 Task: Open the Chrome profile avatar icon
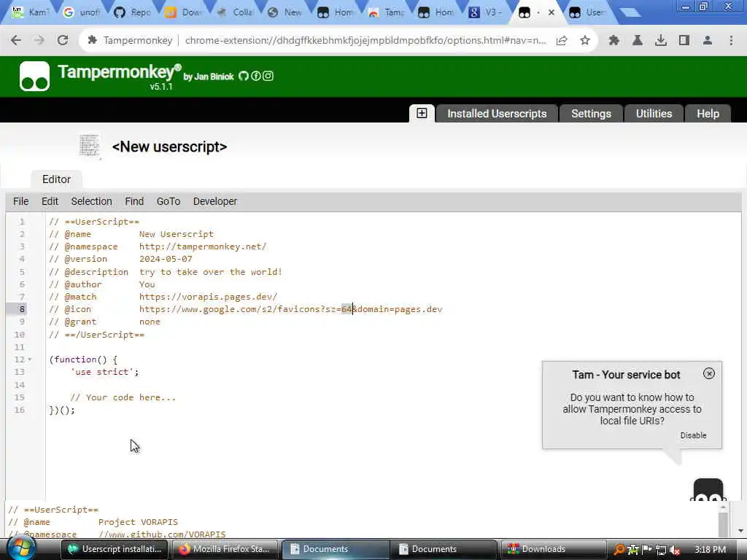point(708,41)
